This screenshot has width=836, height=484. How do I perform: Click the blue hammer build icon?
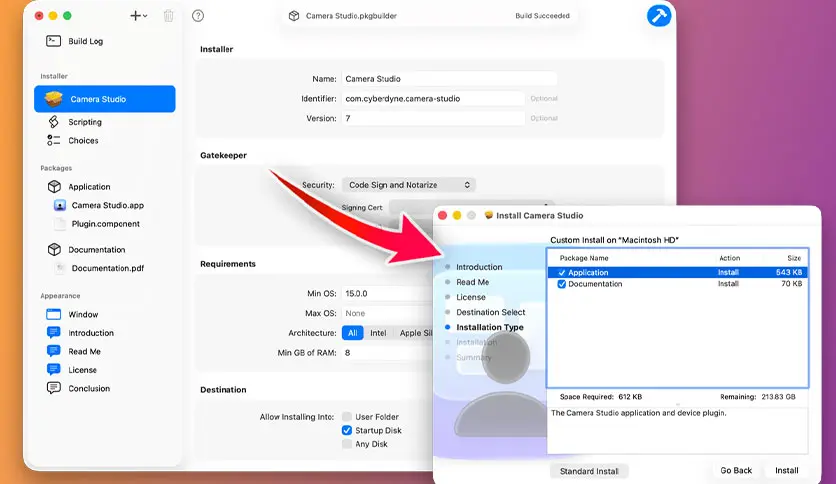click(658, 15)
